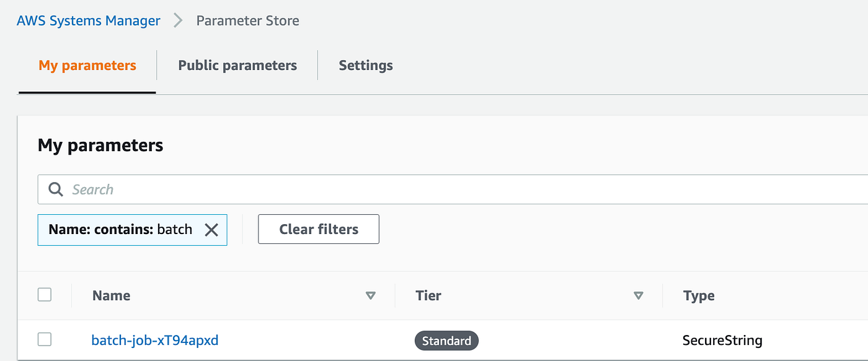Open the Settings tab
The width and height of the screenshot is (868, 361).
pyautogui.click(x=366, y=66)
